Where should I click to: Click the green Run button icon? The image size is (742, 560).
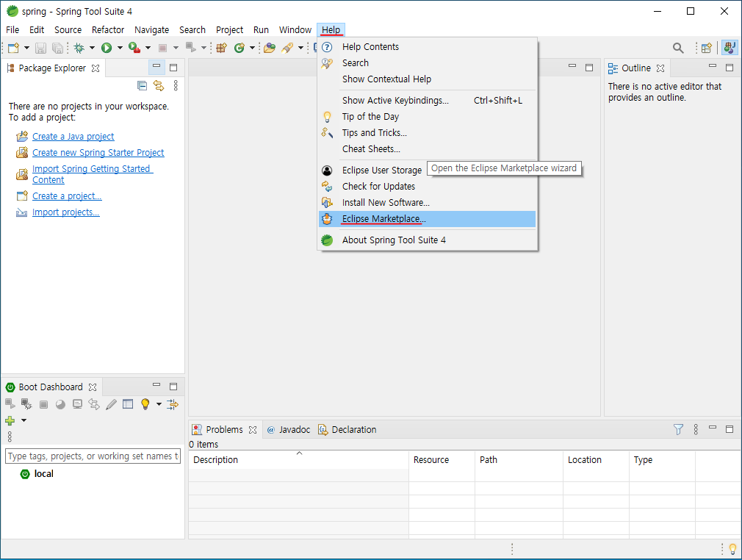(x=107, y=48)
